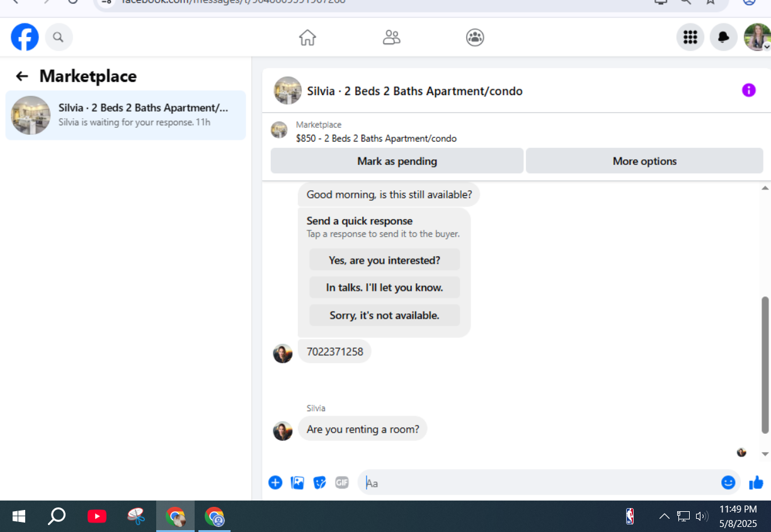Open the network tray icon
The image size is (771, 532).
[683, 517]
